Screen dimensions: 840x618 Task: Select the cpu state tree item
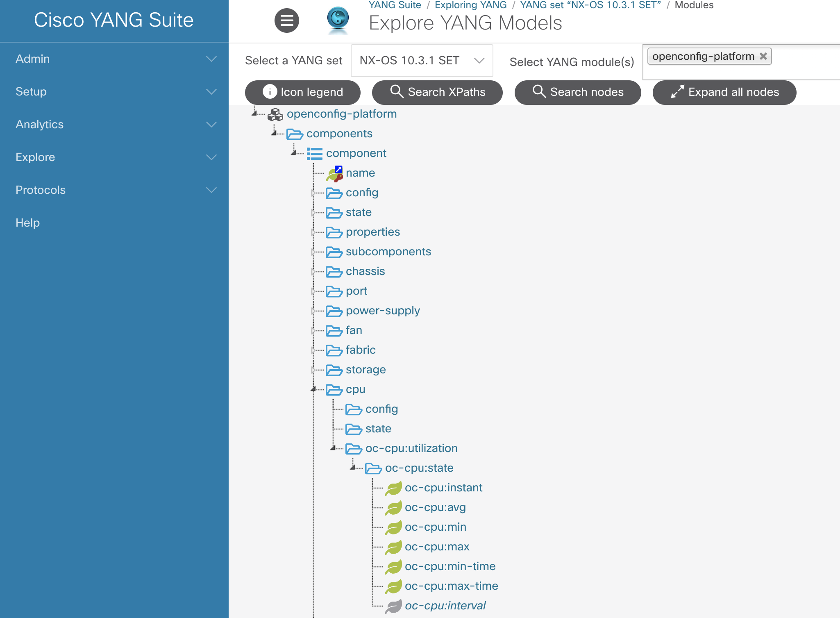(378, 429)
